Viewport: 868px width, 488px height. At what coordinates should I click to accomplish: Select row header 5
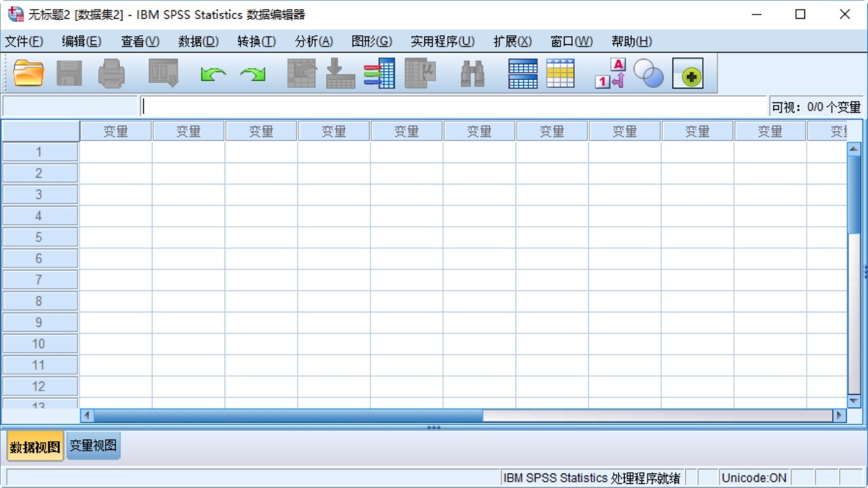click(x=40, y=237)
